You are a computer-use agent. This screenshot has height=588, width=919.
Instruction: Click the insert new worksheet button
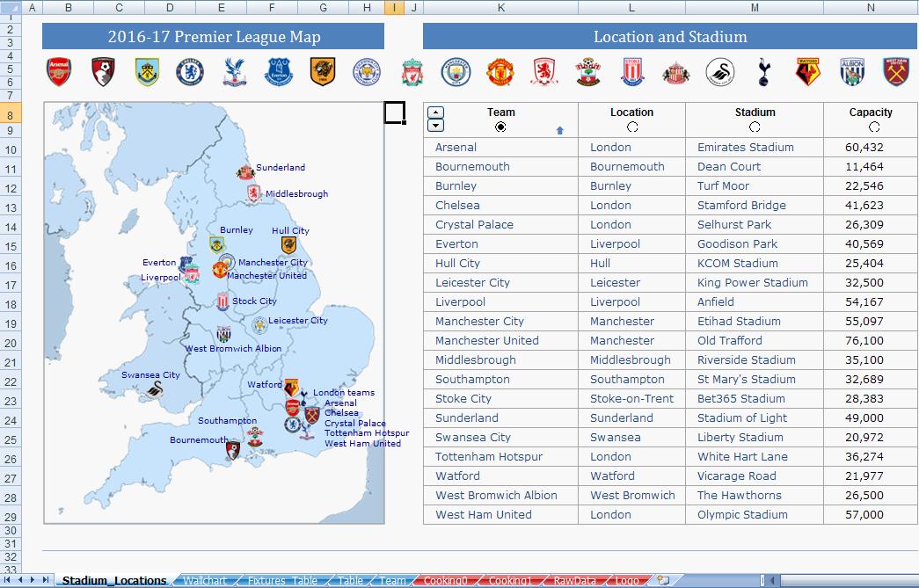[663, 580]
